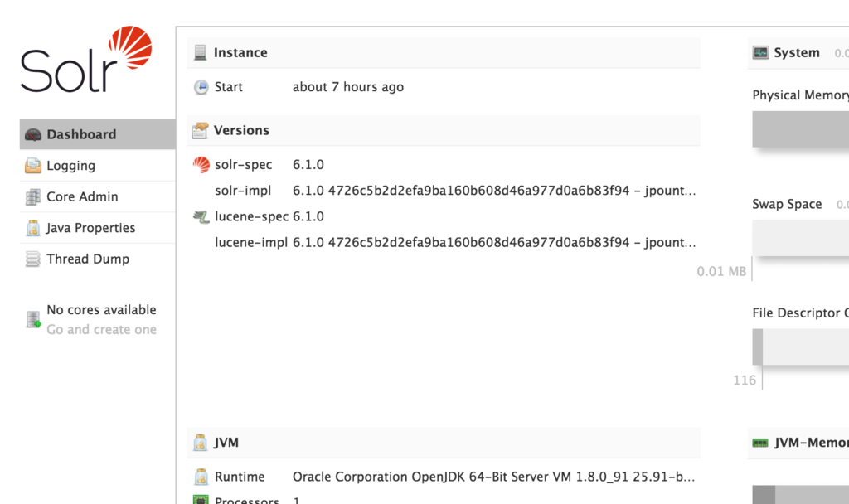
Task: Click the lucene-spec Lucene icon
Action: click(x=201, y=217)
